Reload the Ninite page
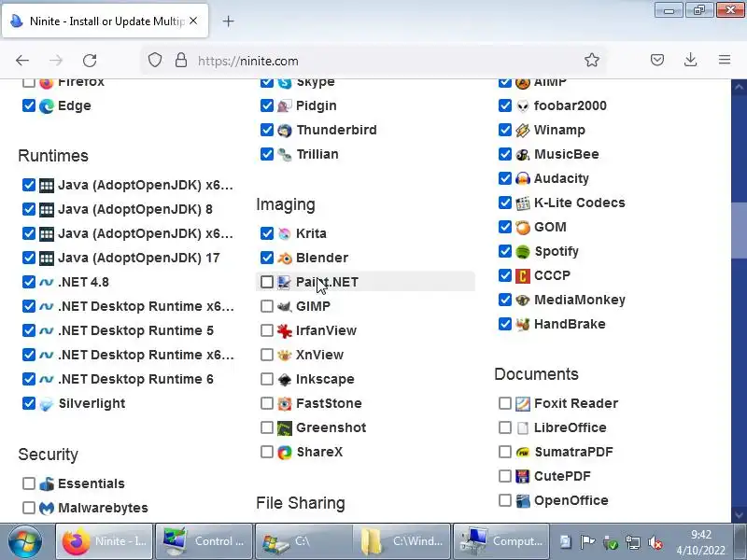Screen dimensions: 747x560 (90, 61)
